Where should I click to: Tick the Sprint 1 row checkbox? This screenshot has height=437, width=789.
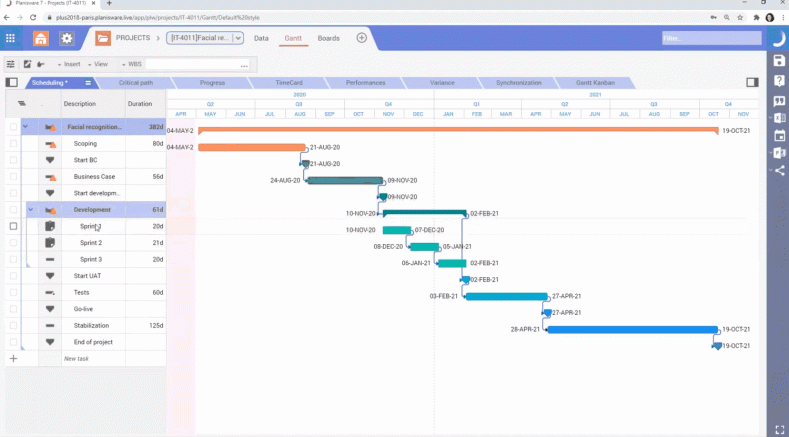pyautogui.click(x=14, y=227)
